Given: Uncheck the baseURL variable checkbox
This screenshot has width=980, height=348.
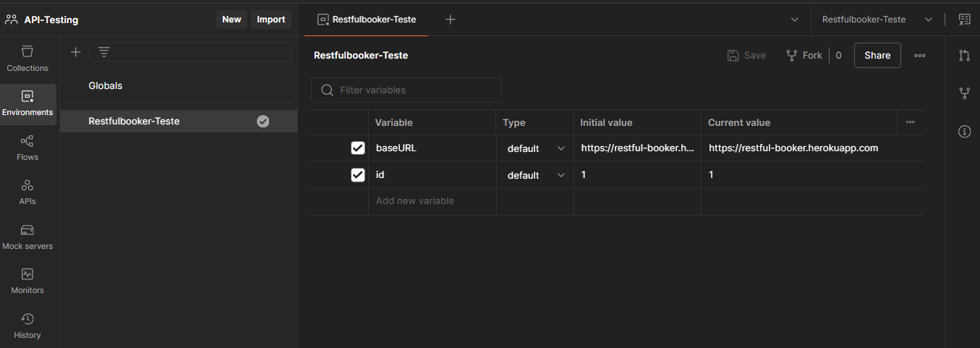Looking at the screenshot, I should 358,148.
